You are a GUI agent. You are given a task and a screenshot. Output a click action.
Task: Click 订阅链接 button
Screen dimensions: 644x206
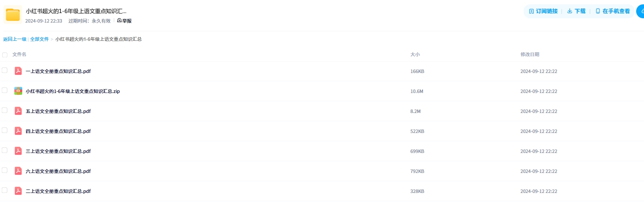point(543,11)
